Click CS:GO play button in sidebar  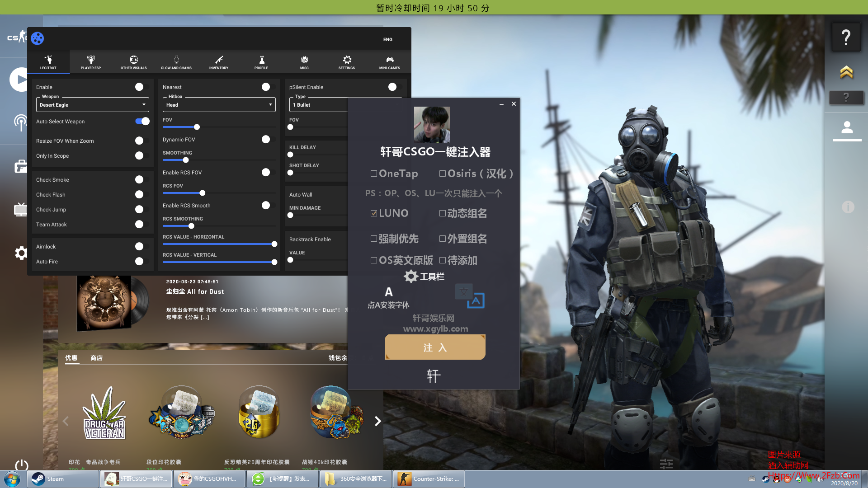click(19, 80)
